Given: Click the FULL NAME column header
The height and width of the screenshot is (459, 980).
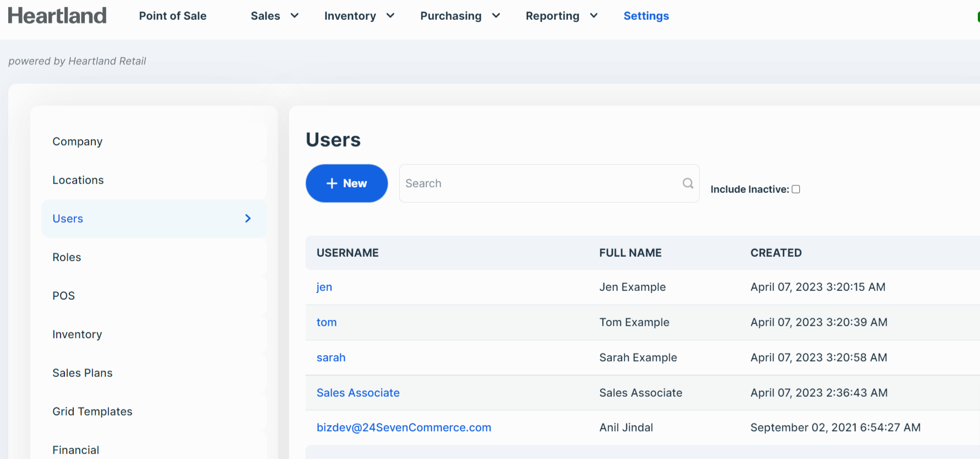Looking at the screenshot, I should point(630,253).
